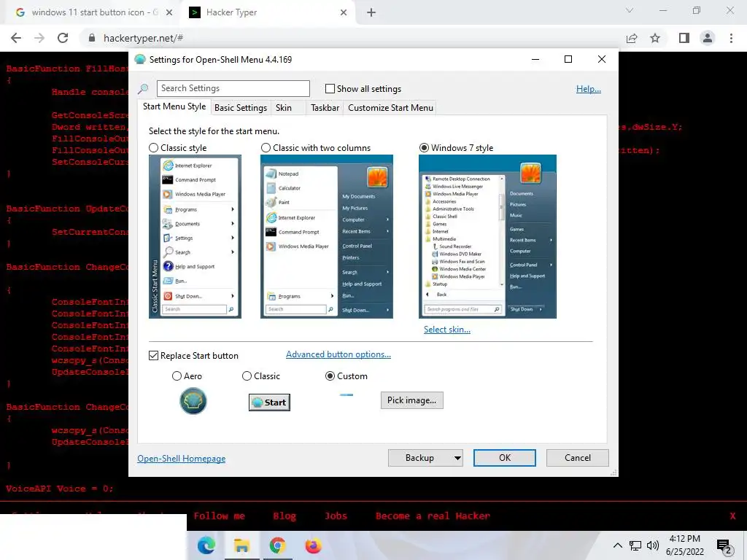Open the notification center icon
Viewport: 747px width, 560px height.
(x=724, y=547)
